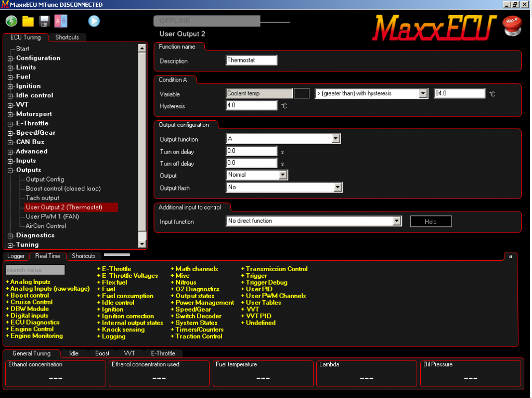
Task: Click the green connect to ECU icon
Action: pyautogui.click(x=11, y=21)
